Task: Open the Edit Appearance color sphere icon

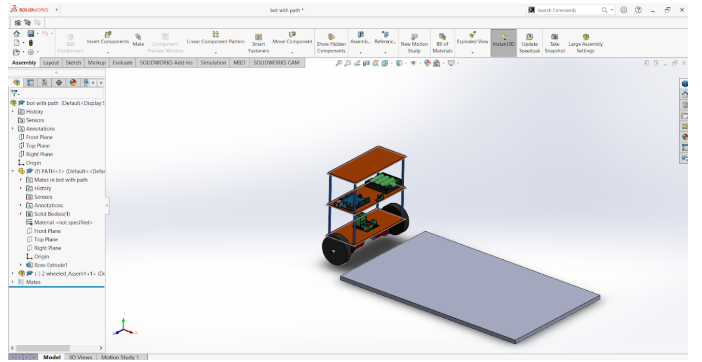Action: [427, 64]
